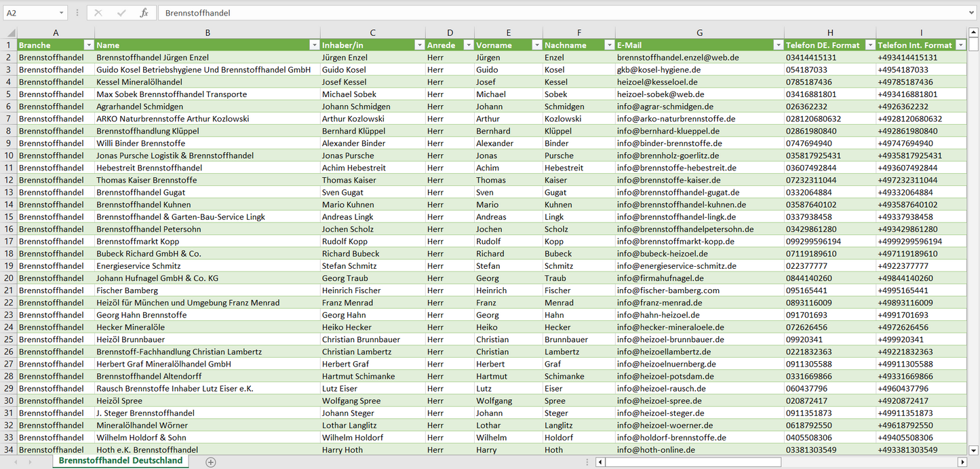Image resolution: width=980 pixels, height=469 pixels.
Task: Select the Brennstoffhandel Deutschland sheet tab
Action: tap(121, 461)
